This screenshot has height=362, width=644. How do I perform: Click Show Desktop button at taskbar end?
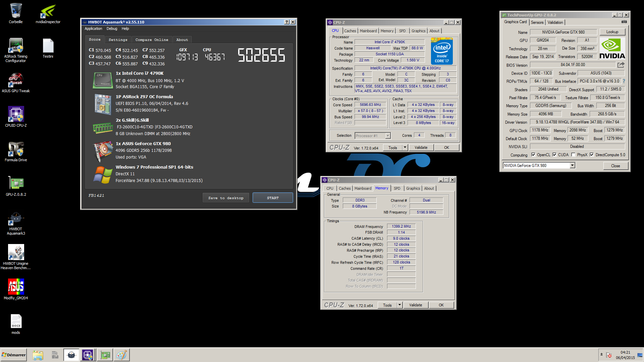click(641, 355)
